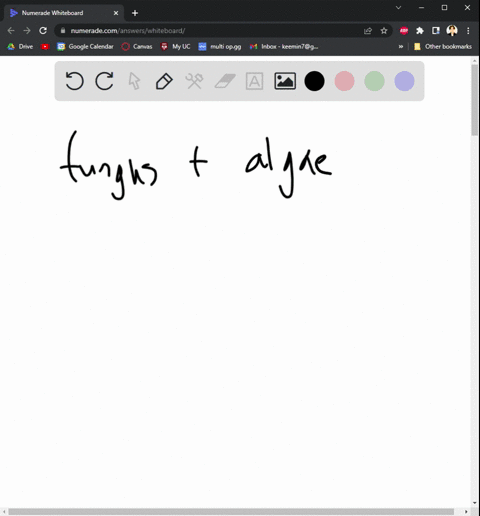Screen dimensions: 480x516
Task: Select the pen drawing tool
Action: click(164, 81)
